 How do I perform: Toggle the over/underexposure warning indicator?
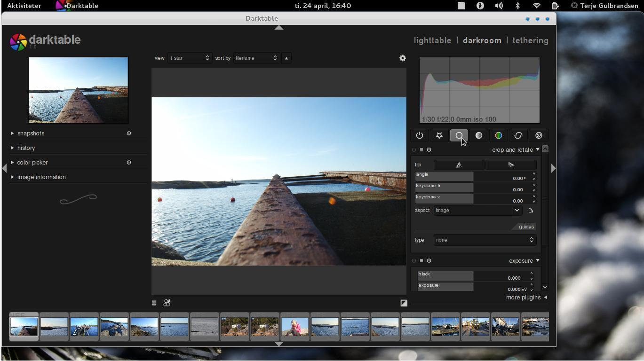click(404, 303)
